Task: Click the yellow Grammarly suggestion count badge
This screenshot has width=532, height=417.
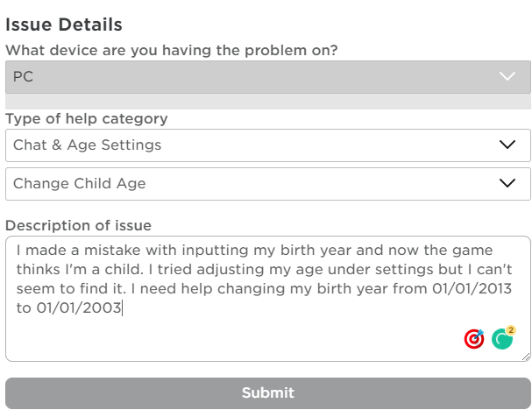Action: tap(511, 330)
